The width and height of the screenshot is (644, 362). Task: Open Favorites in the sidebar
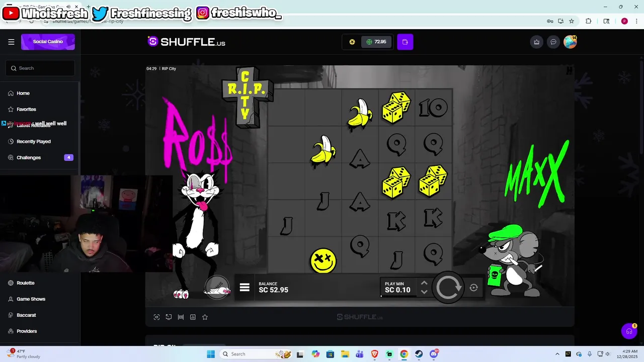26,109
